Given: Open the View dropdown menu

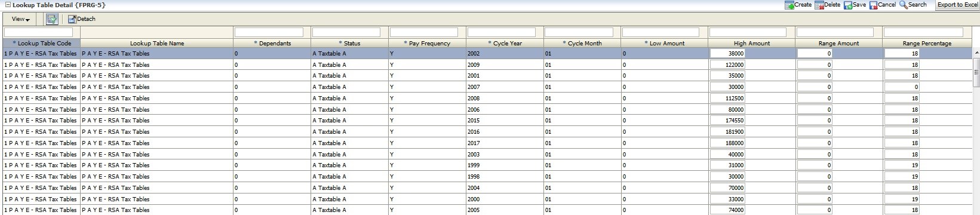Looking at the screenshot, I should click(20, 19).
